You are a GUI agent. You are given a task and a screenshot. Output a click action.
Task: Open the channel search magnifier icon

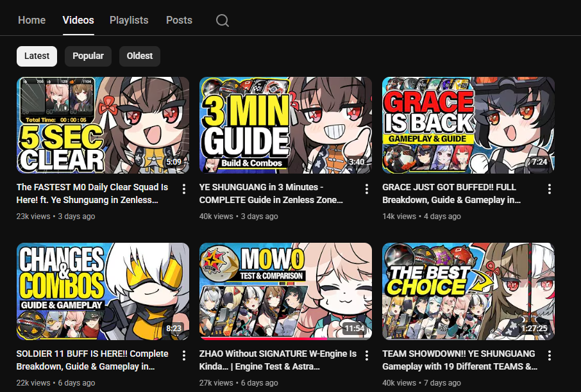click(223, 20)
